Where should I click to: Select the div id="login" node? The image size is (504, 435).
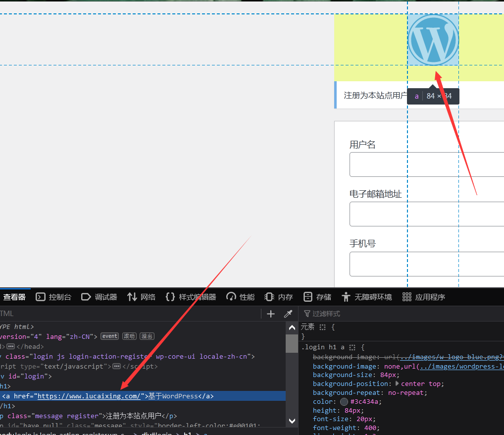point(26,376)
